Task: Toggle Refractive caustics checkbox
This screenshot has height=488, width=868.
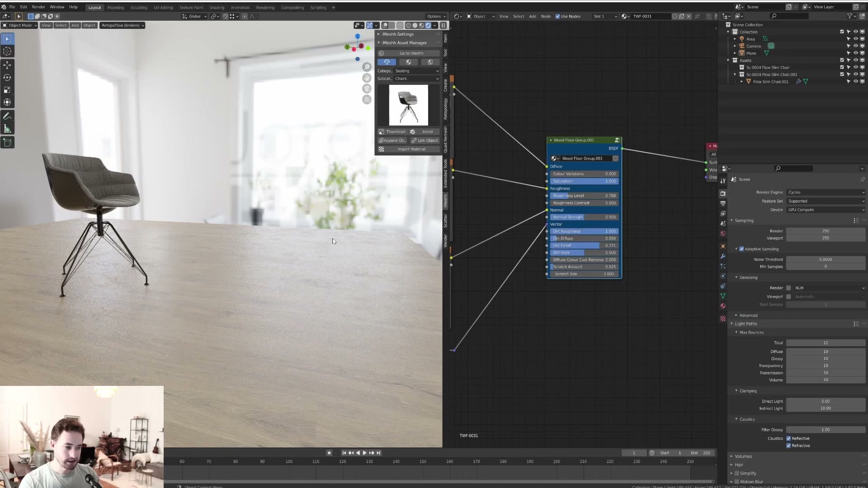Action: pyautogui.click(x=788, y=446)
